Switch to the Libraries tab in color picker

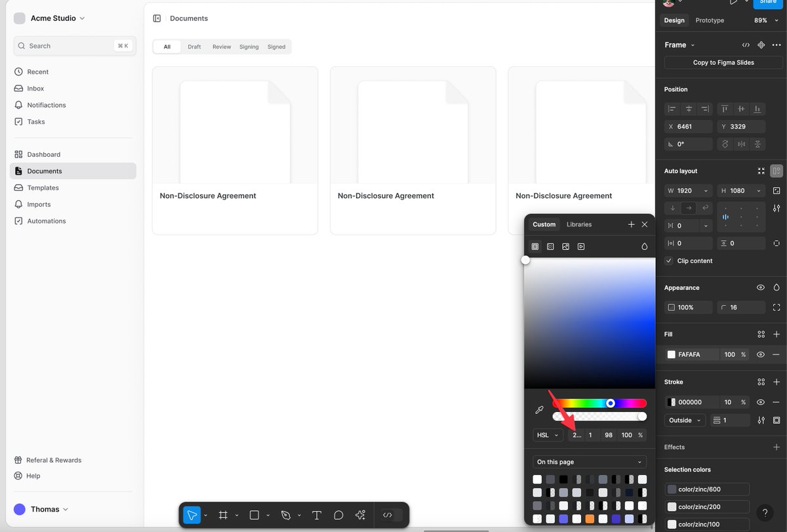tap(578, 224)
